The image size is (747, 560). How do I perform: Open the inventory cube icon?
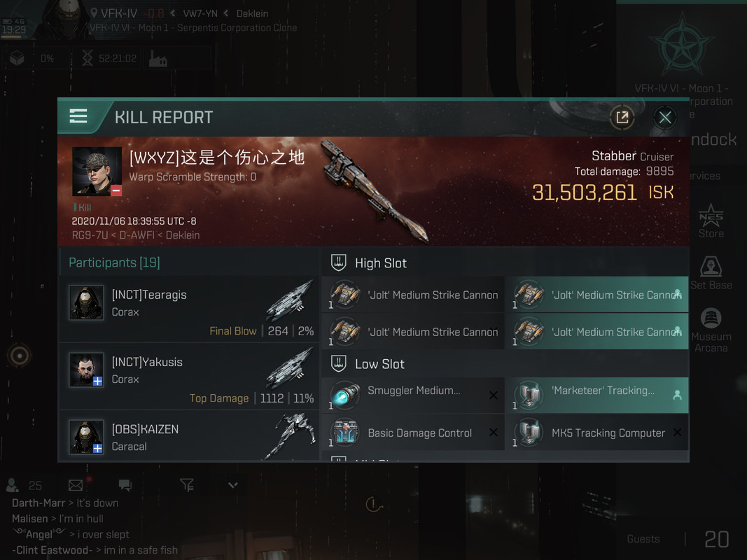(17, 59)
